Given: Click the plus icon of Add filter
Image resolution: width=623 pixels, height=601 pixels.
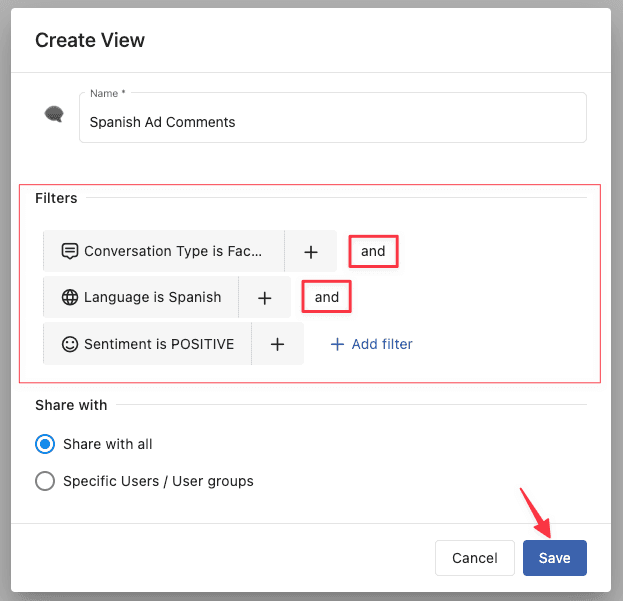Looking at the screenshot, I should click(x=337, y=344).
